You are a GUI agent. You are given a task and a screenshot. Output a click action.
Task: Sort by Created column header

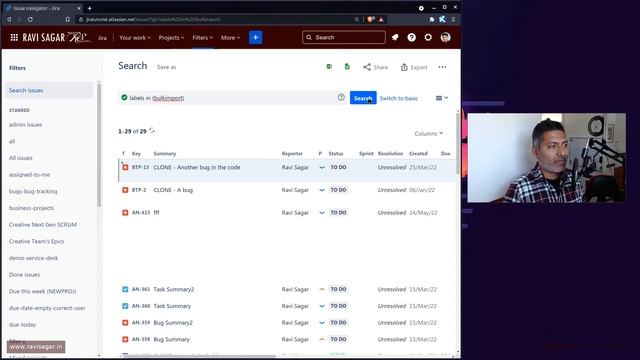(418, 153)
